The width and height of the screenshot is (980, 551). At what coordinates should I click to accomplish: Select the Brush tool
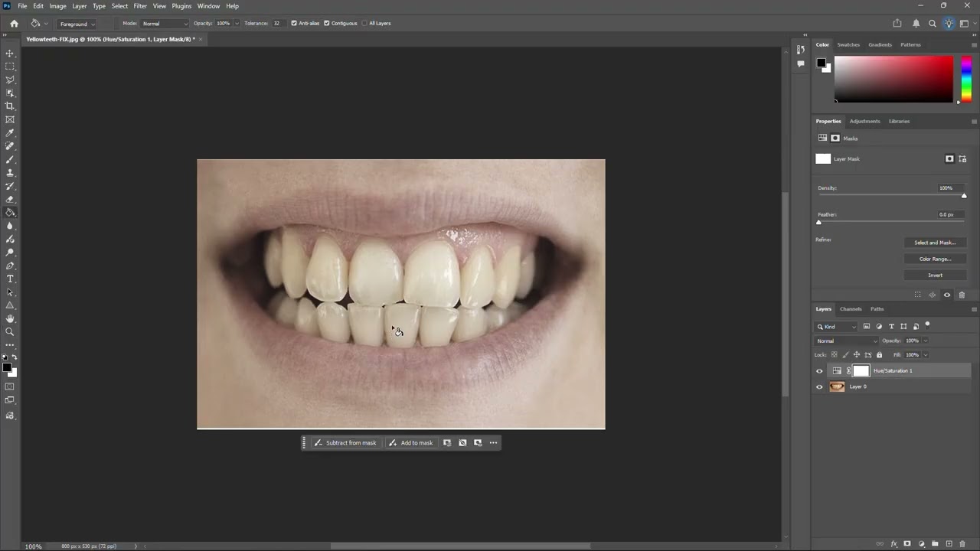10,159
